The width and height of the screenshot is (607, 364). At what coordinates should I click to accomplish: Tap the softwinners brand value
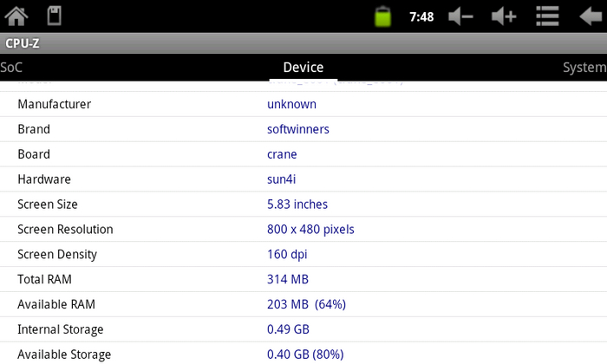(298, 129)
